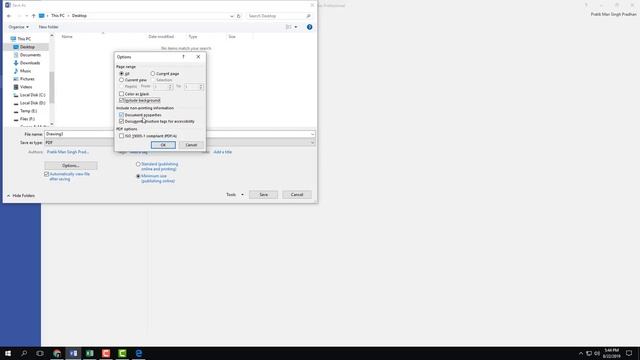This screenshot has height=360, width=640.
Task: Switch to Visio taskbar icon
Action: coord(73,353)
